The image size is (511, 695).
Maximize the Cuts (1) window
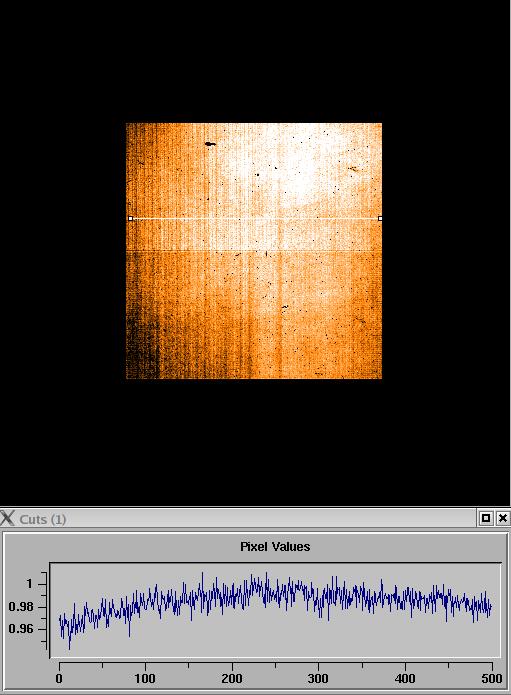pyautogui.click(x=486, y=518)
